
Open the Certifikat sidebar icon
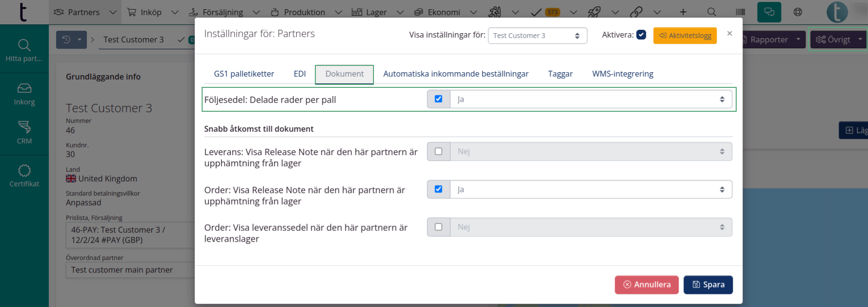coord(24,170)
